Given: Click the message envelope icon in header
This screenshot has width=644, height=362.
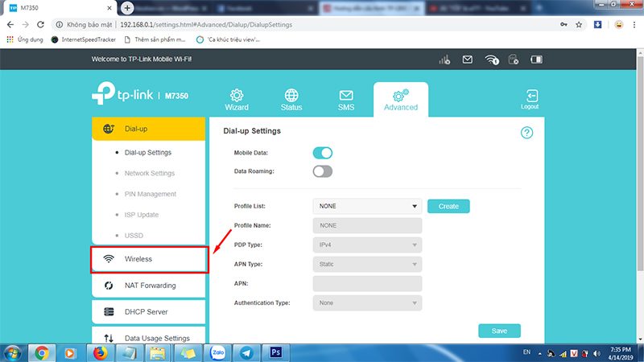Looking at the screenshot, I should coord(467,60).
